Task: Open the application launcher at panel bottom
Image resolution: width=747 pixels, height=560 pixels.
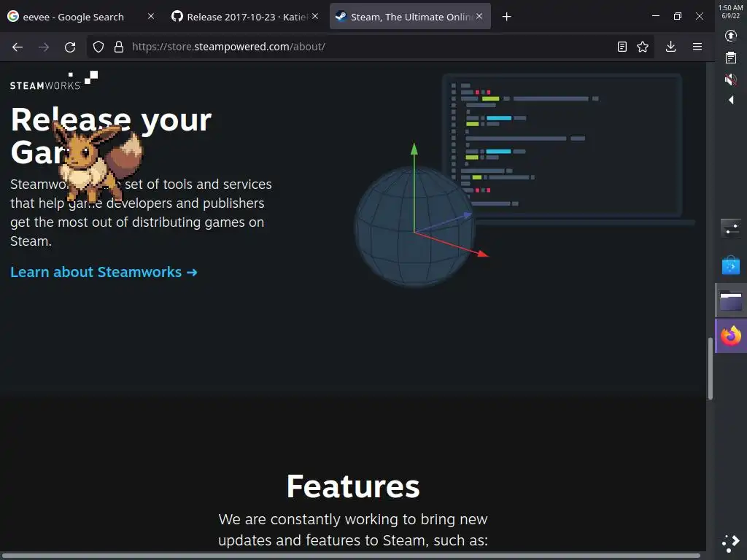Action: click(730, 543)
